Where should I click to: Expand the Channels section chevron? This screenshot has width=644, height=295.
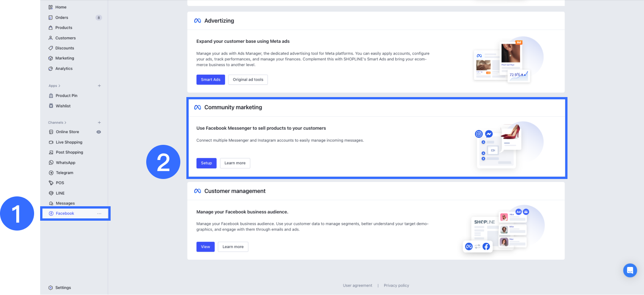pos(66,122)
